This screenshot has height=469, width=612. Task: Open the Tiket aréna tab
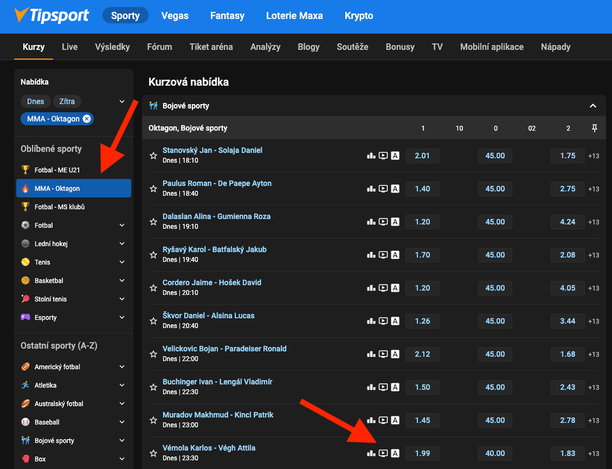[x=211, y=47]
